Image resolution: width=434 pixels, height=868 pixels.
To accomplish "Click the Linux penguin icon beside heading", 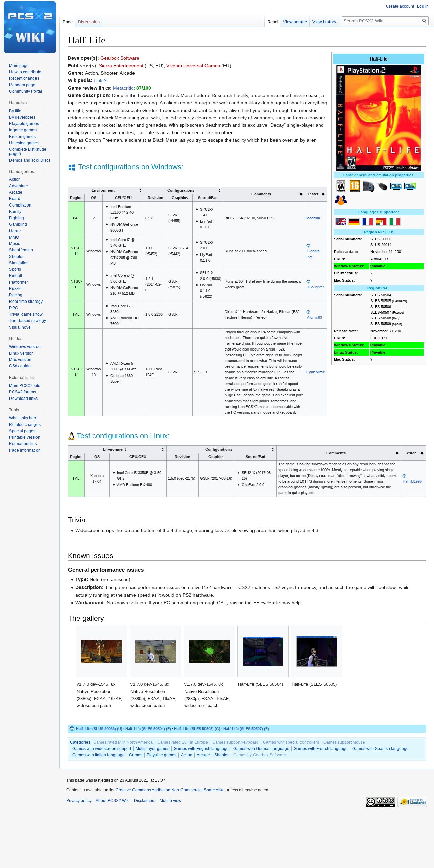I will tap(71, 436).
